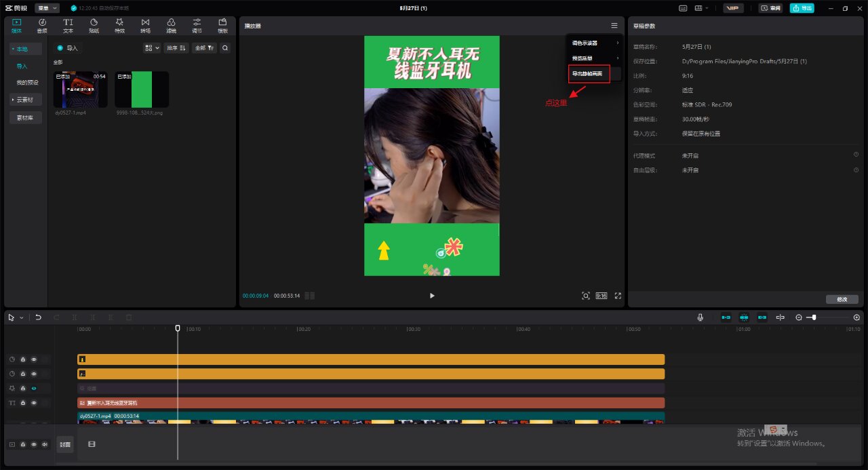Open the keyboard shortcuts icon in title bar
This screenshot has width=868, height=470.
[x=684, y=8]
